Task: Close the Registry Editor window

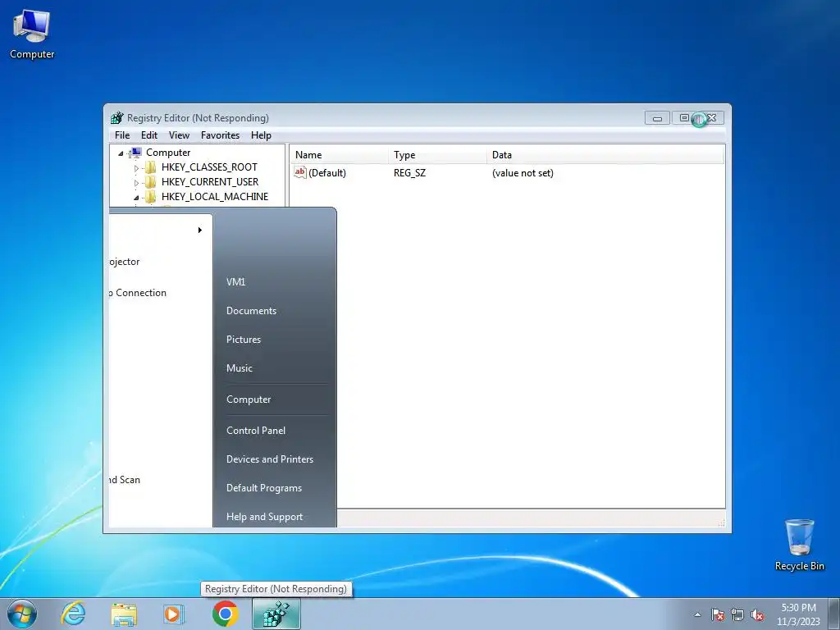Action: point(711,118)
